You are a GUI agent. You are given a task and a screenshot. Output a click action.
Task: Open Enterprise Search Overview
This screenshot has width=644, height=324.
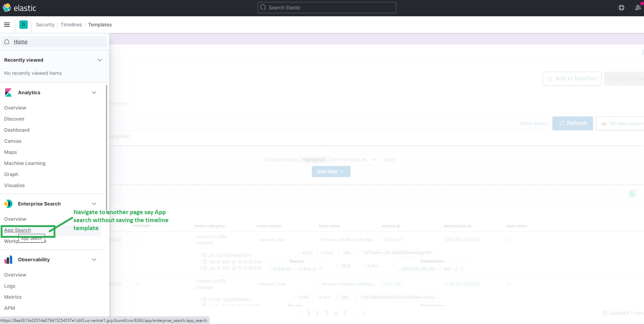[15, 219]
